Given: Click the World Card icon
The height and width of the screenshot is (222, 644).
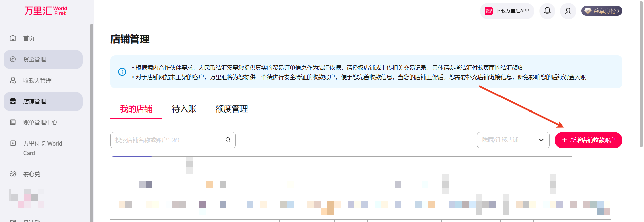Looking at the screenshot, I should click(x=13, y=143).
